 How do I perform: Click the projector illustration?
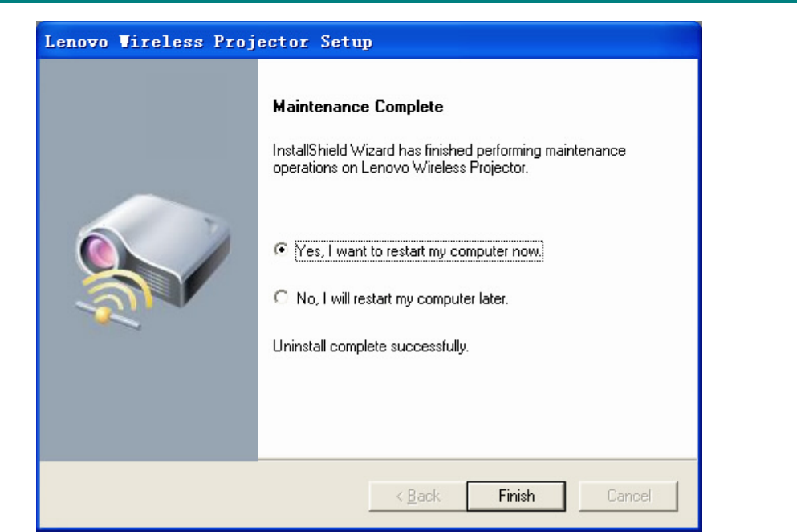(152, 261)
